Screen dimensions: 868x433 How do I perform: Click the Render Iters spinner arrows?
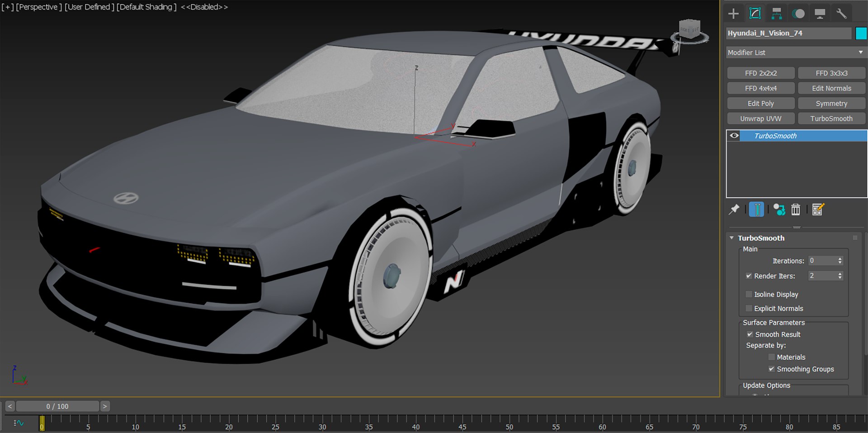[840, 276]
